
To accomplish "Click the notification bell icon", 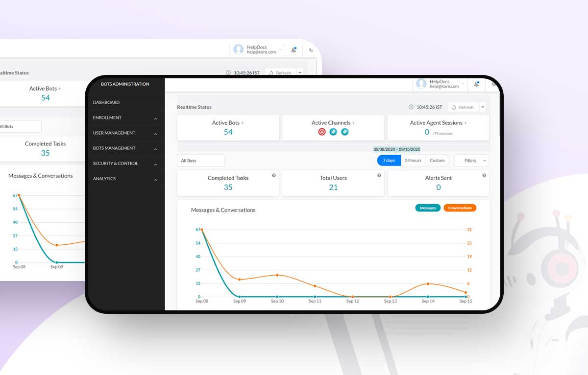I will tap(476, 84).
